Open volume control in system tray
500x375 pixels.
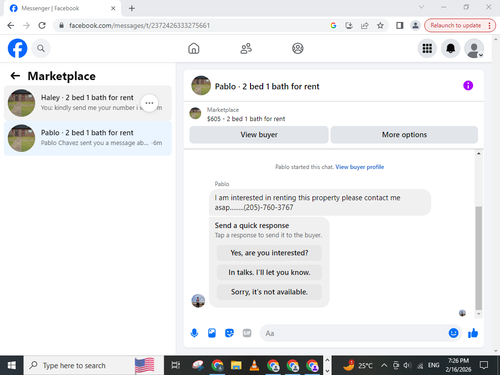coord(407,366)
